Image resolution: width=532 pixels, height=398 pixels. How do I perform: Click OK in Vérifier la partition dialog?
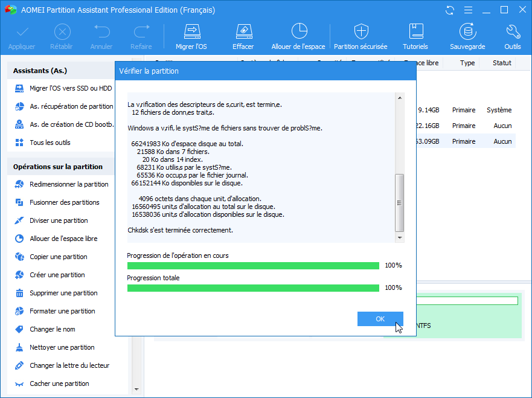(x=380, y=319)
